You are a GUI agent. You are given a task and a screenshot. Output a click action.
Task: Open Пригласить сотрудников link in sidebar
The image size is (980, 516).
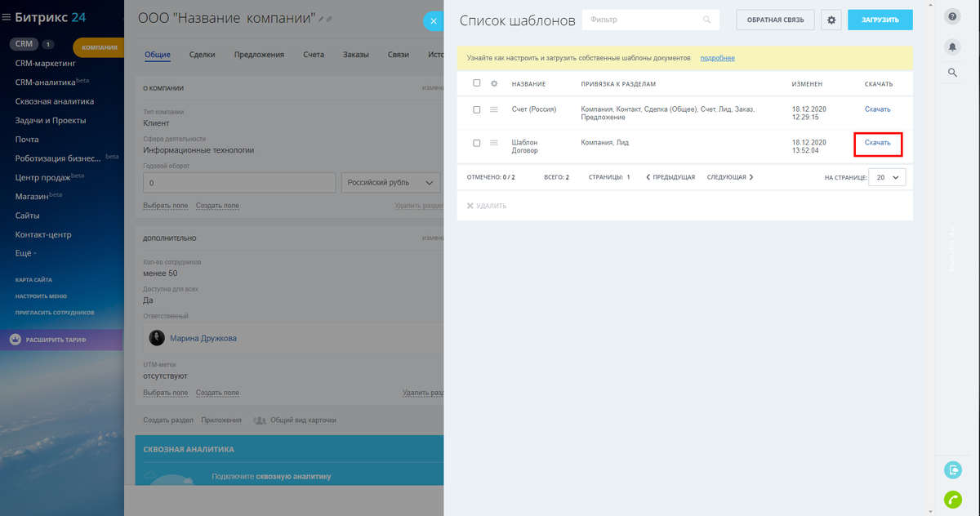[54, 313]
